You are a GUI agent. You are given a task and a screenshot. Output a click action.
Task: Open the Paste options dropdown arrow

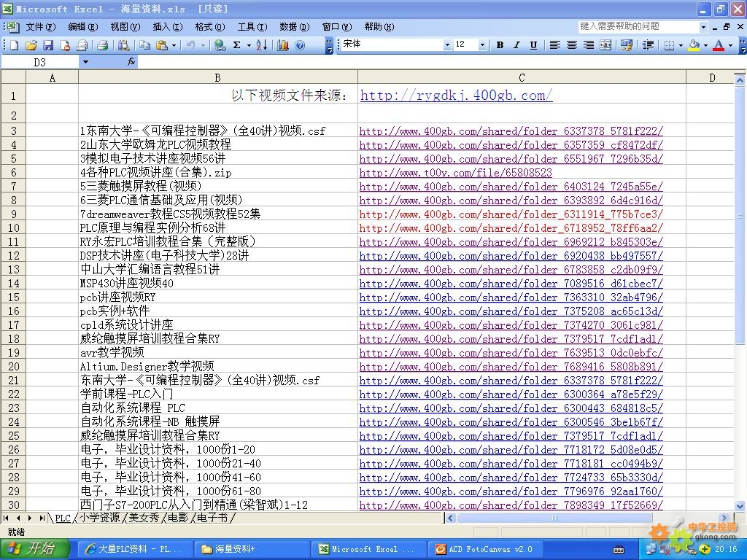point(174,45)
